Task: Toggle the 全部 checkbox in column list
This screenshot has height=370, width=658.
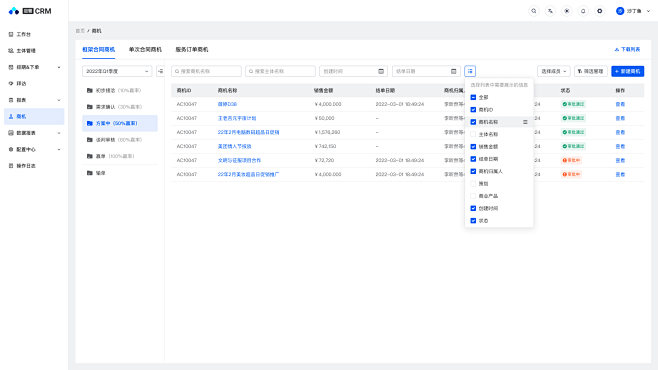Action: [x=473, y=97]
